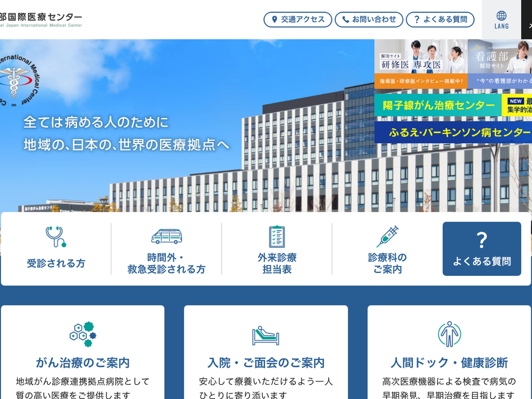Click the cancer treatment cell icon

point(83,334)
